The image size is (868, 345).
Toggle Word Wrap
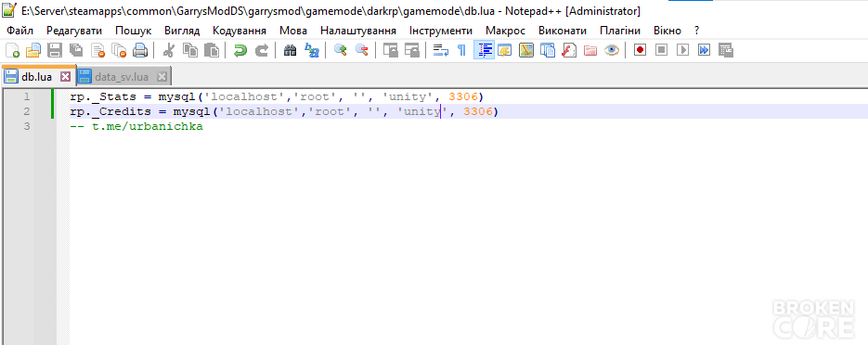[441, 51]
